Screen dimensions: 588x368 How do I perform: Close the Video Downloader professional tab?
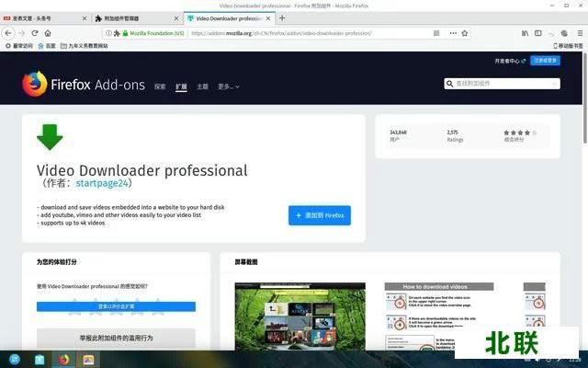coord(268,18)
